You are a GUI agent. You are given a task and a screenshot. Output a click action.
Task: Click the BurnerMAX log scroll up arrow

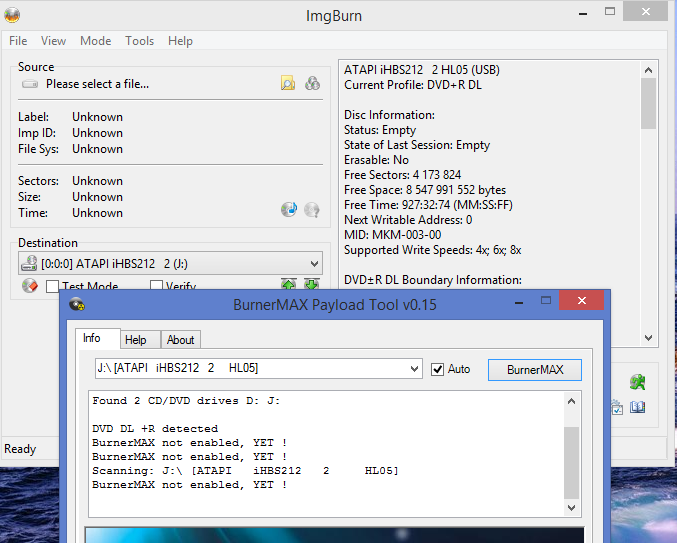pyautogui.click(x=571, y=401)
